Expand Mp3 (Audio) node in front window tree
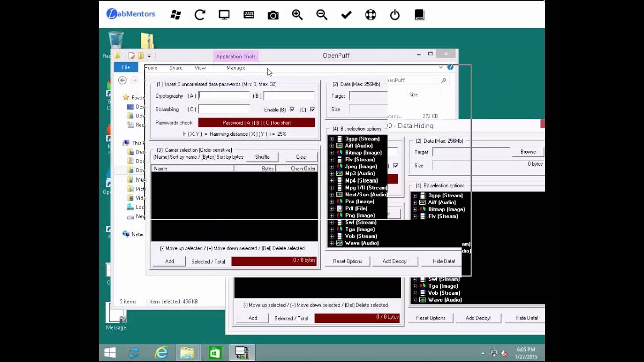This screenshot has width=644, height=362. pos(331,173)
